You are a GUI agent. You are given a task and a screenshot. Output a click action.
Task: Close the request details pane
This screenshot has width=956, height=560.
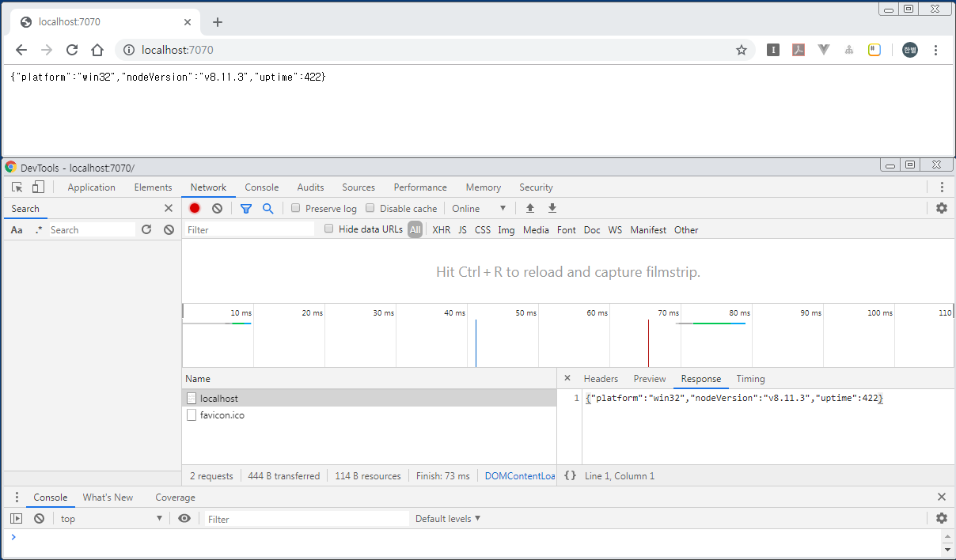(567, 378)
